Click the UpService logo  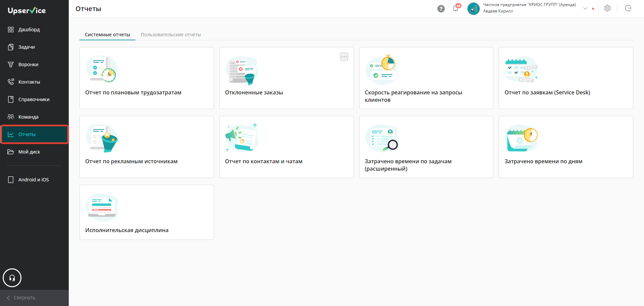(27, 11)
